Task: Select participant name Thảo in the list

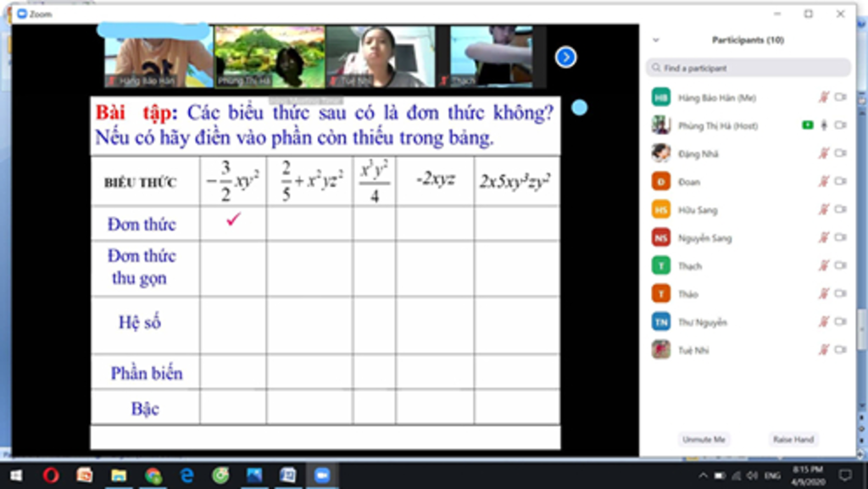Action: (x=688, y=294)
